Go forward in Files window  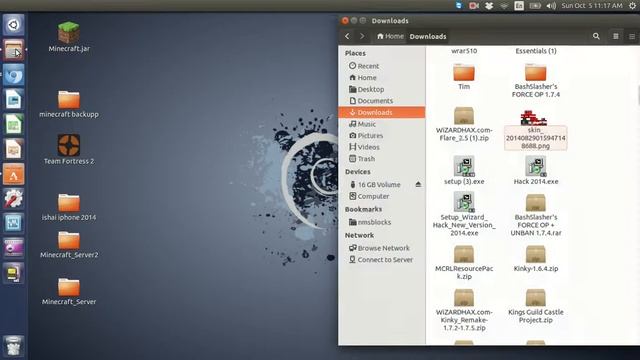point(362,36)
